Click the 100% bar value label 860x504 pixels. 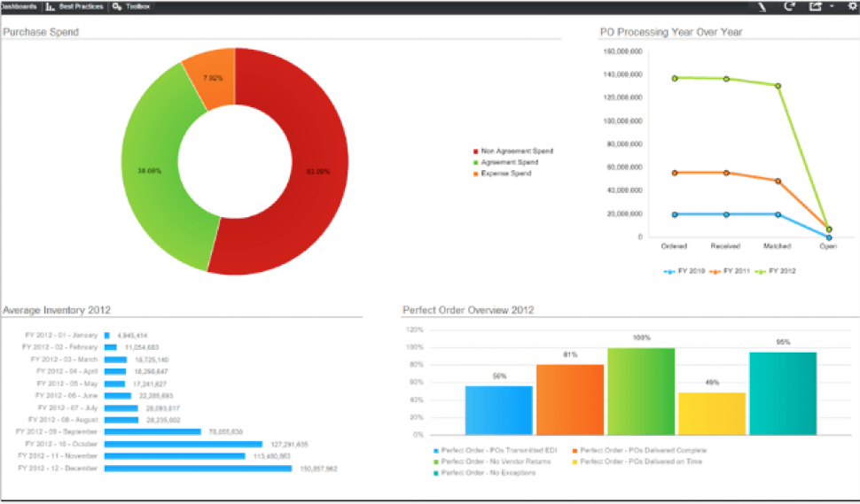click(641, 337)
